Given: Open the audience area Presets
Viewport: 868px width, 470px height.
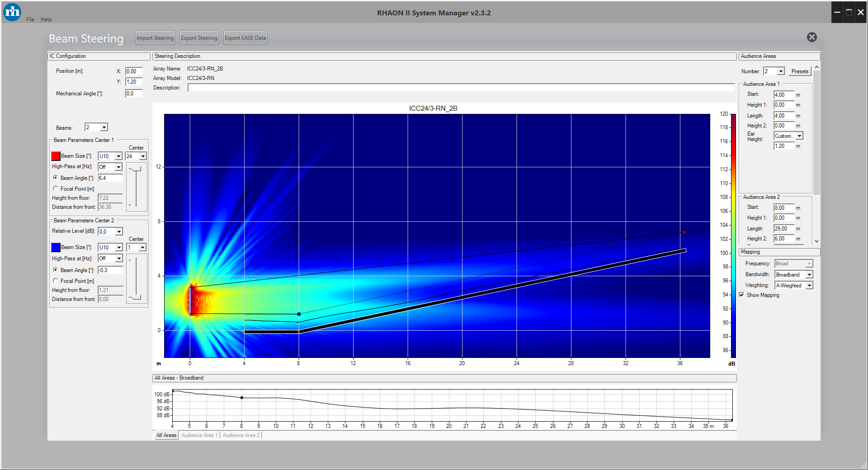Looking at the screenshot, I should click(x=800, y=71).
